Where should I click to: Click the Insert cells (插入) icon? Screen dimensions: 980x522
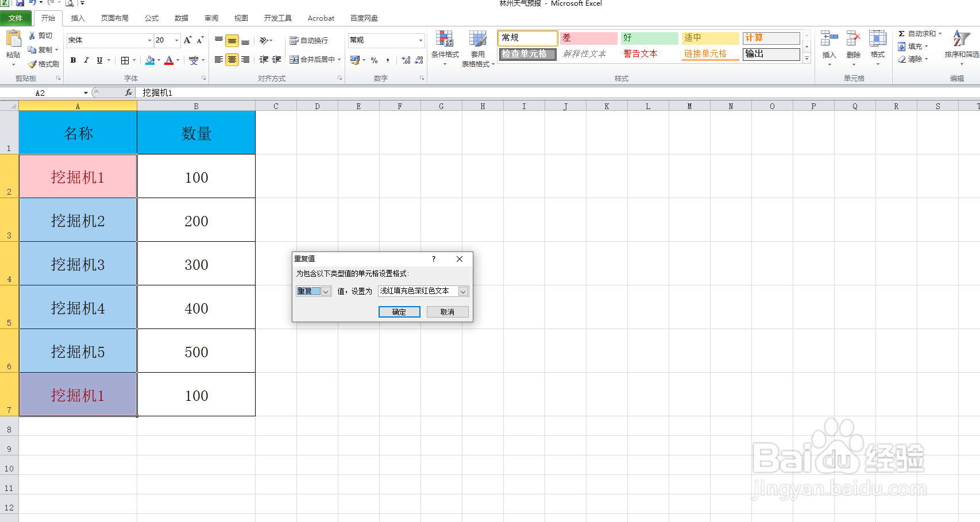[829, 38]
